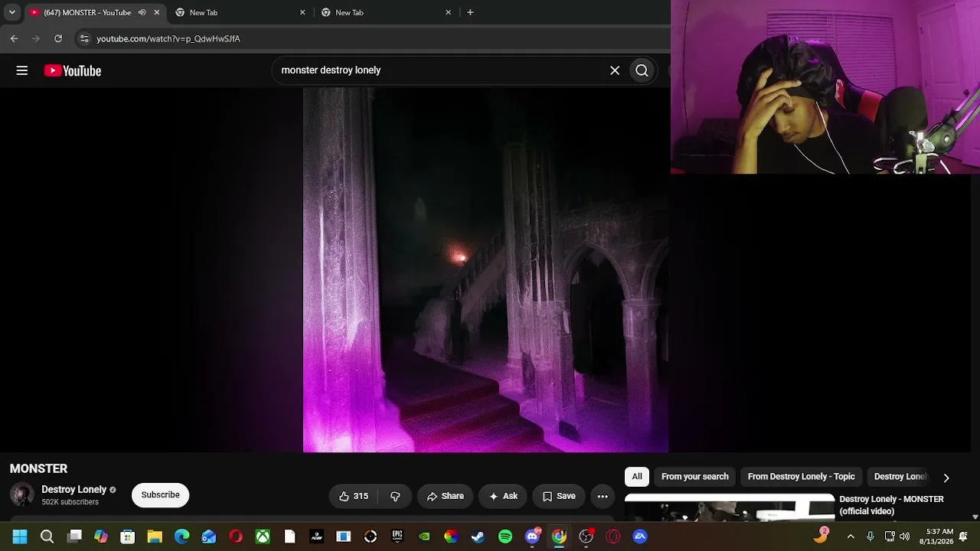This screenshot has width=980, height=551.
Task: Open Spotify from the taskbar
Action: (x=505, y=536)
